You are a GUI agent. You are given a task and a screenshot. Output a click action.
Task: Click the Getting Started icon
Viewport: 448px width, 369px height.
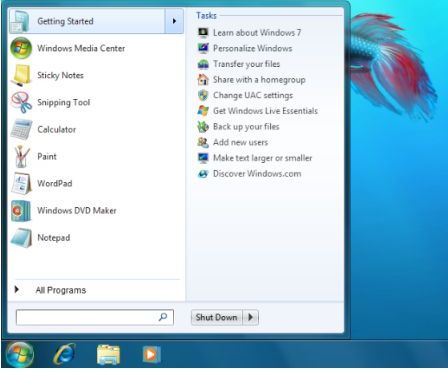20,21
